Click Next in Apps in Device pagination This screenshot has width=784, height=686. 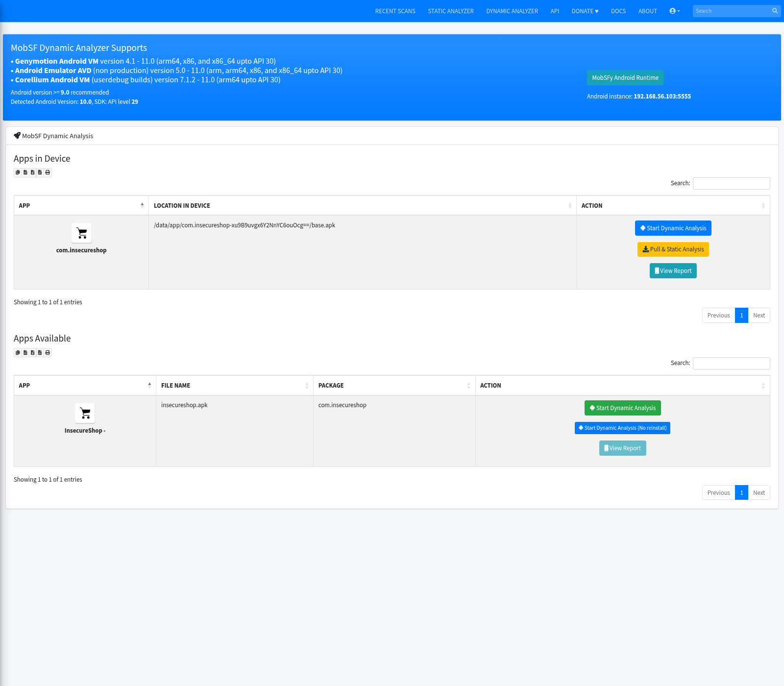click(x=759, y=316)
